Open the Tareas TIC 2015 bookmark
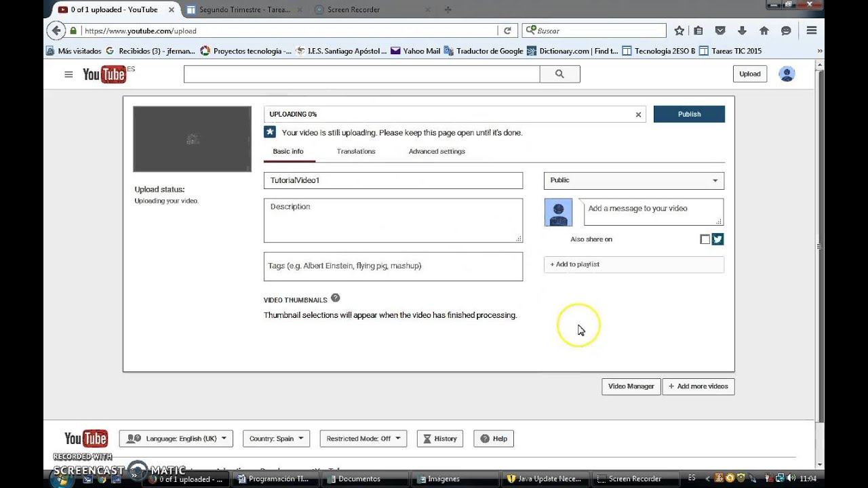This screenshot has width=868, height=488. [730, 51]
